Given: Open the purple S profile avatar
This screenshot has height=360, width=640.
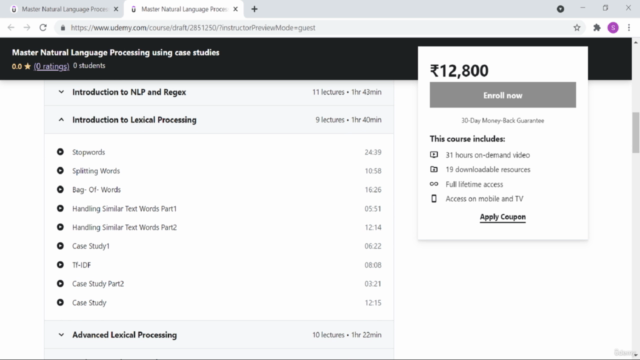Looking at the screenshot, I should (613, 28).
